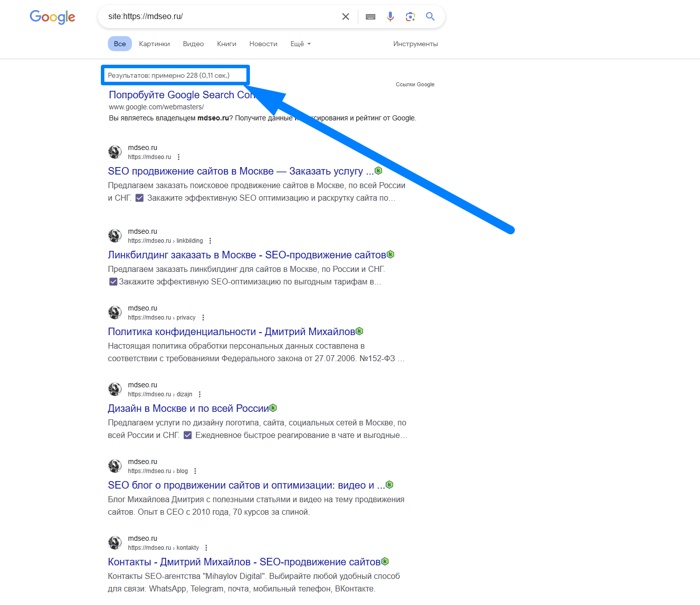700x605 pixels.
Task: Click Результатов: примерно 228 stats text
Action: (169, 75)
